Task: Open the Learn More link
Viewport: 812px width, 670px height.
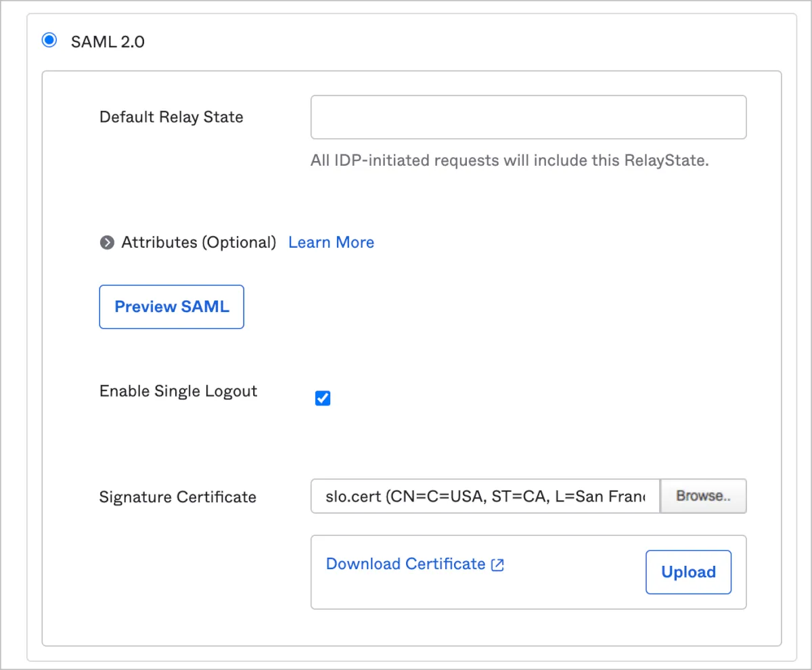Action: (331, 243)
